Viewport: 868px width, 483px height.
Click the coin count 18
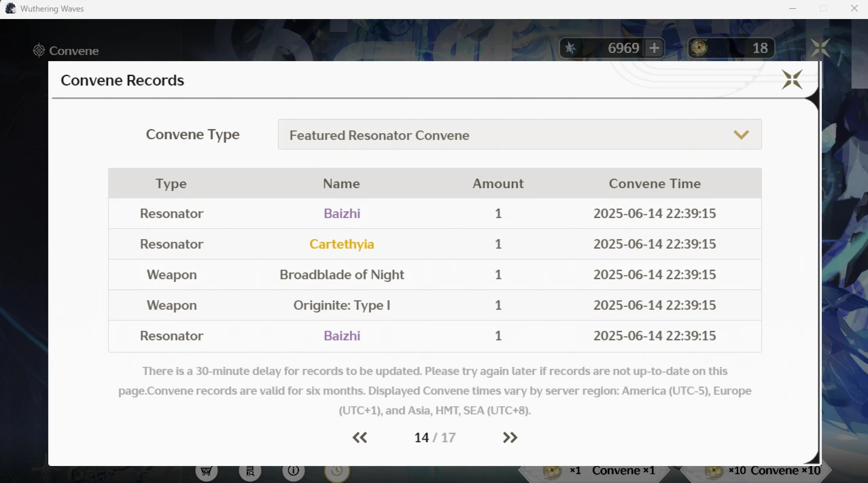point(760,48)
